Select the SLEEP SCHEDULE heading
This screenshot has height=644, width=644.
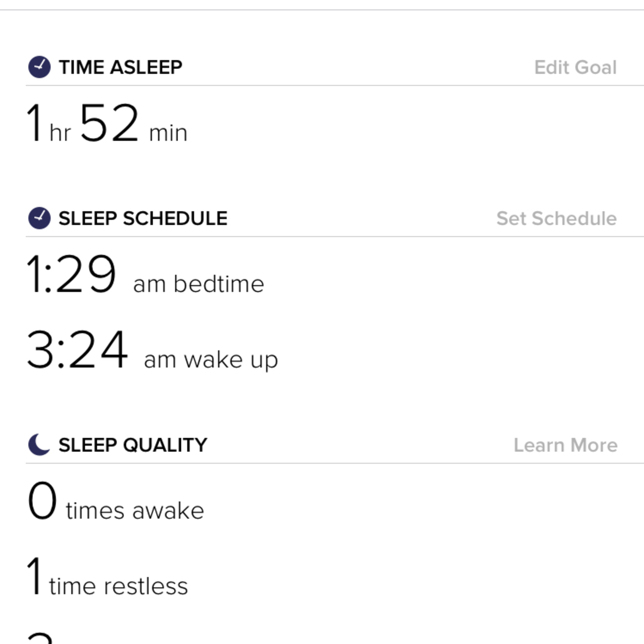tap(143, 218)
